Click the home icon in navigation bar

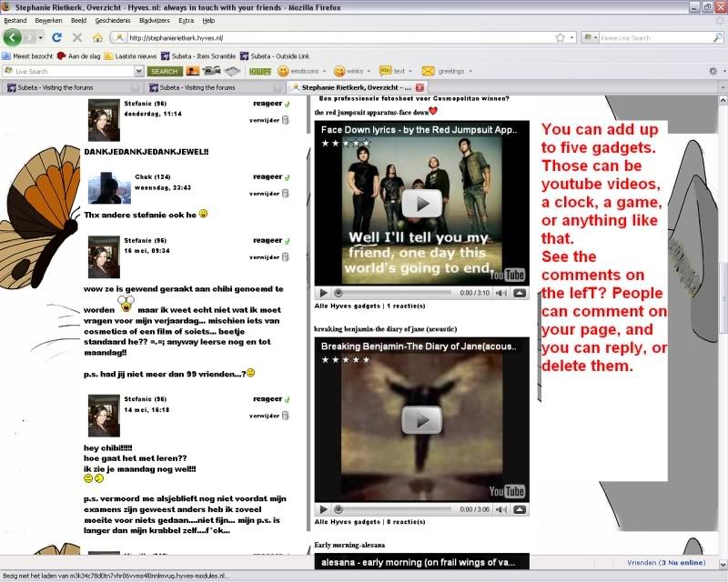point(97,38)
